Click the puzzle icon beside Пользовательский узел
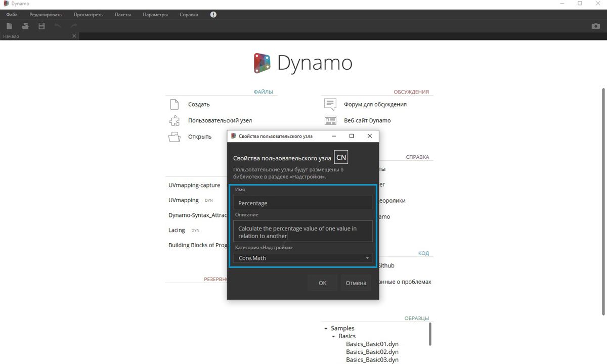The height and width of the screenshot is (364, 607). tap(175, 120)
